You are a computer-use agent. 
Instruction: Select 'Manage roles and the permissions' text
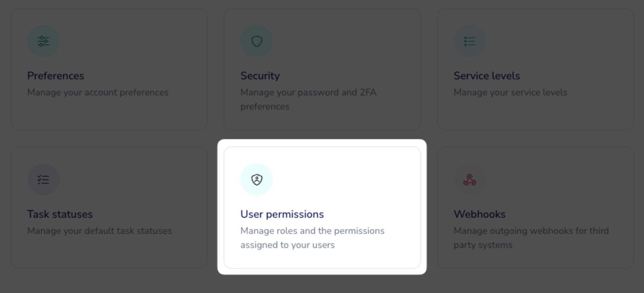312,231
